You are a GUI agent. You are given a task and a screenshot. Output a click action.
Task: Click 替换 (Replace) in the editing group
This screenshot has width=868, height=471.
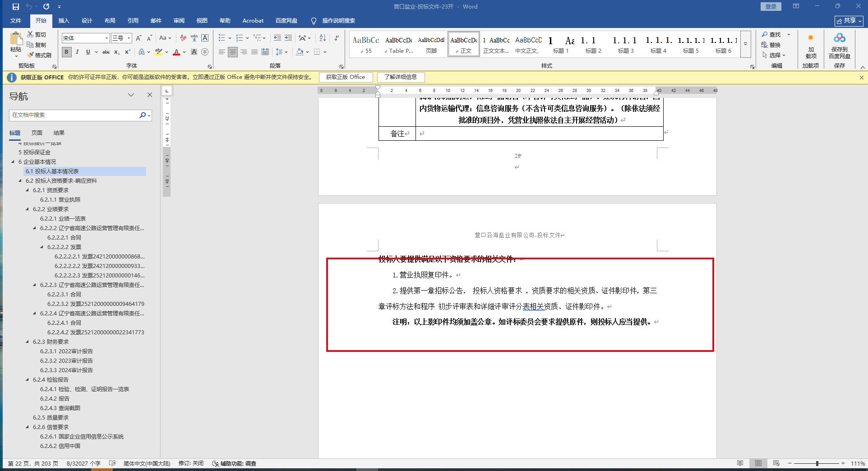click(x=771, y=45)
